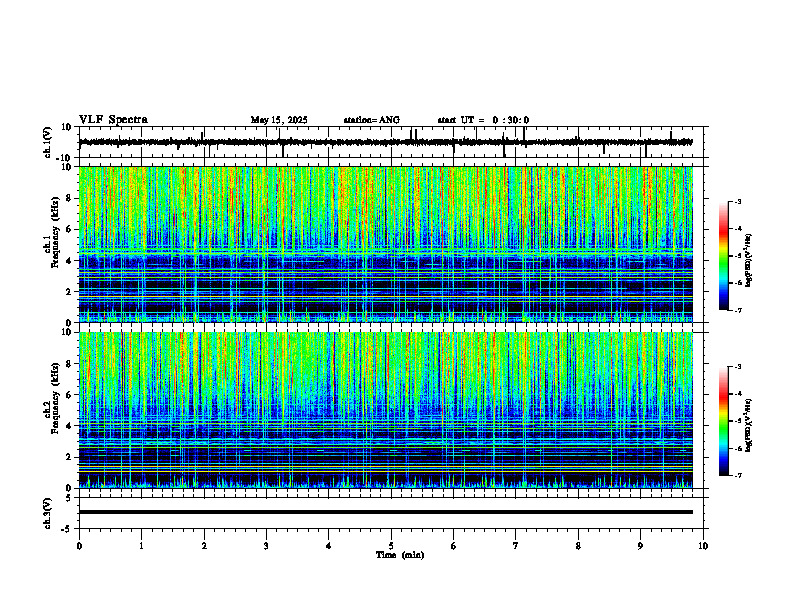
Task: Click time axis tick label "9"
Action: coord(640,546)
